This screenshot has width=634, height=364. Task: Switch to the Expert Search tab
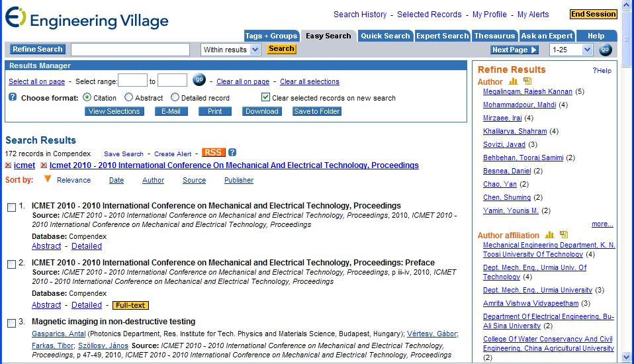(442, 36)
